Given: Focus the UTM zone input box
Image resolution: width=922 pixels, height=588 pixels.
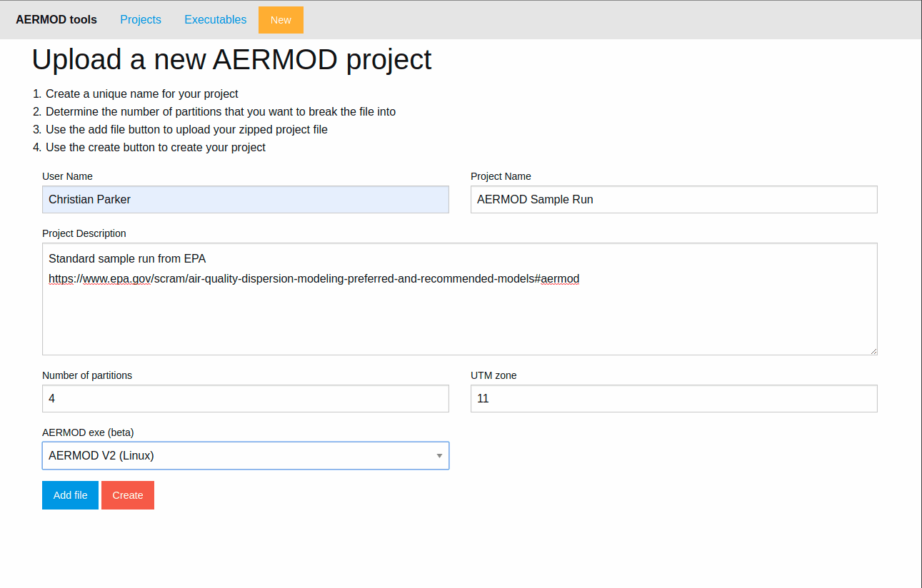Looking at the screenshot, I should tap(673, 399).
